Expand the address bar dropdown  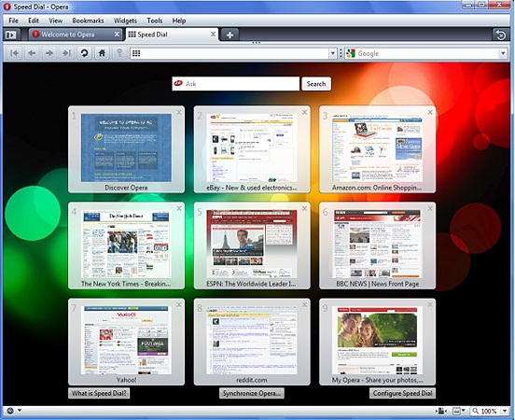click(333, 53)
